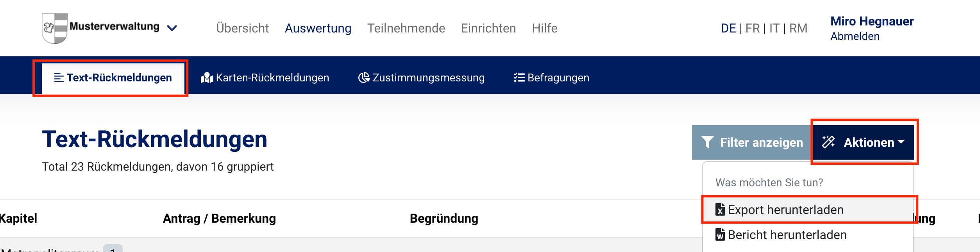Click the checklist icon for Befragungen
Image resolution: width=980 pixels, height=252 pixels.
click(519, 77)
